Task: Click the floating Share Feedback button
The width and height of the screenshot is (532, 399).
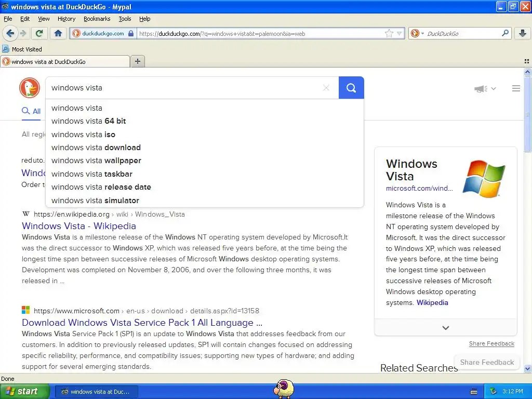Action: pos(487,362)
